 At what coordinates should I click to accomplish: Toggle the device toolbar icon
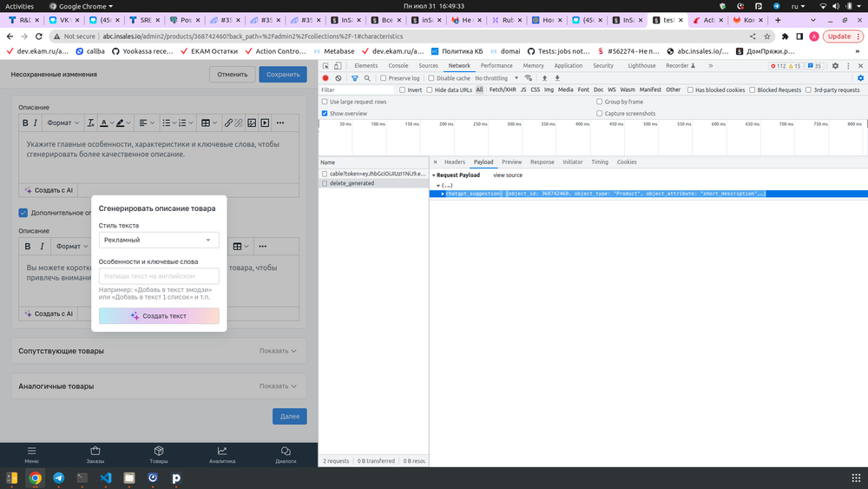339,66
